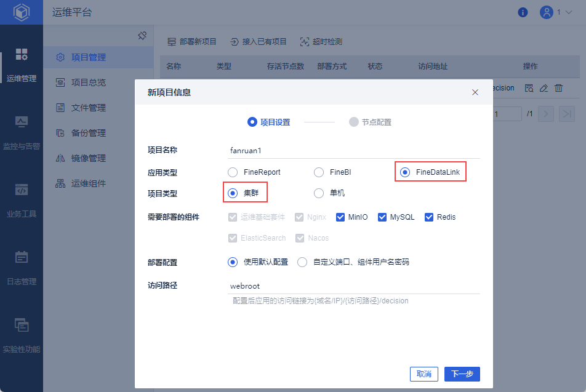The width and height of the screenshot is (586, 392).
Task: Close the 新项目信息 dialog
Action: pyautogui.click(x=475, y=92)
